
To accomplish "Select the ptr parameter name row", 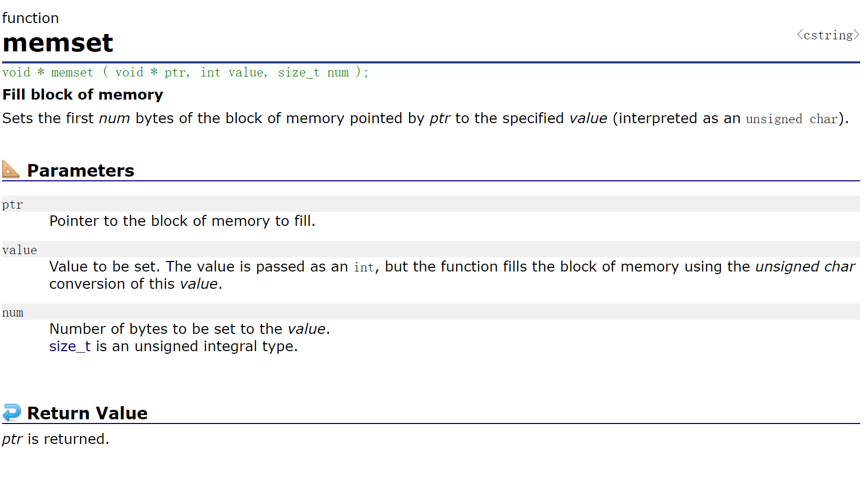I will (x=431, y=204).
